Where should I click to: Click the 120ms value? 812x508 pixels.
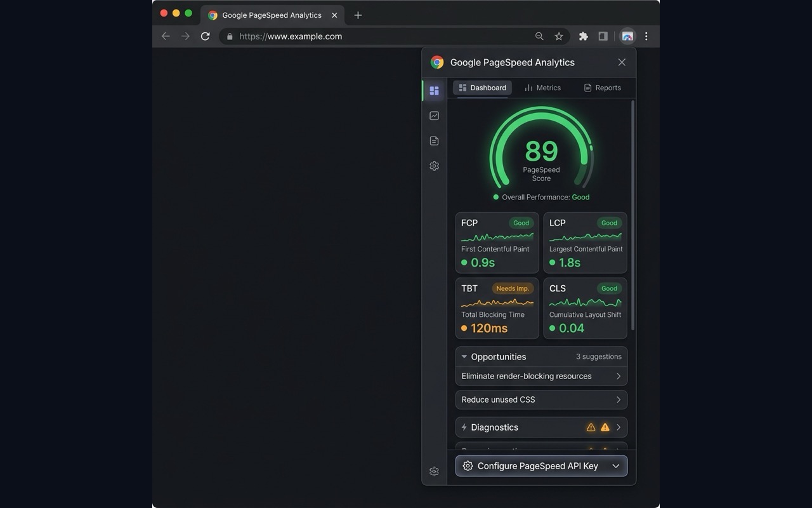tap(489, 328)
